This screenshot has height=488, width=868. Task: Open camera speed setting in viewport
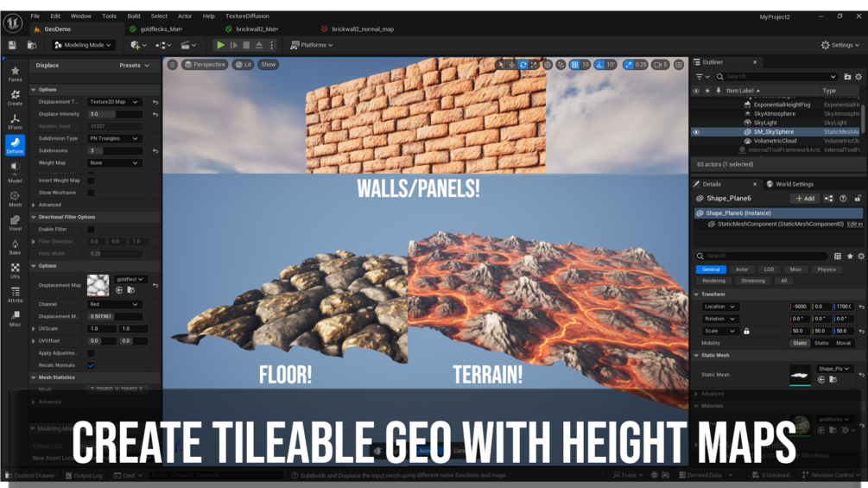point(661,65)
